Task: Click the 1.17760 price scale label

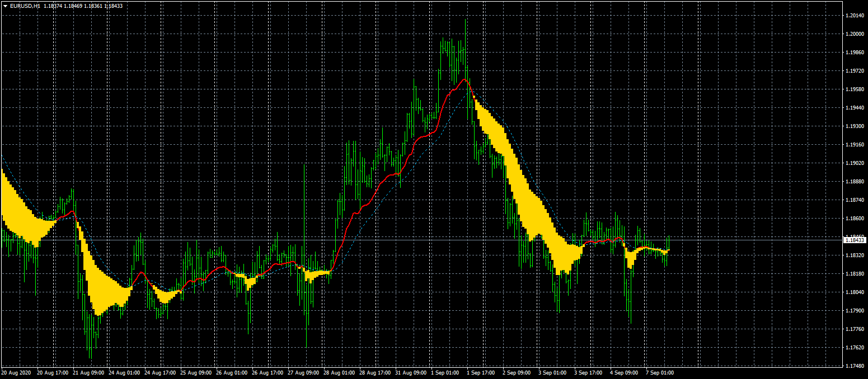Action: tap(854, 329)
